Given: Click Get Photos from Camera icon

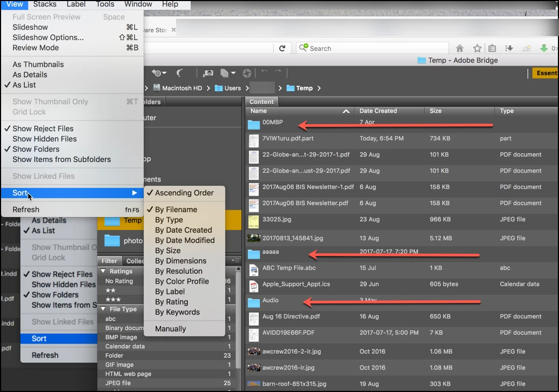Looking at the screenshot, I should tap(208, 73).
